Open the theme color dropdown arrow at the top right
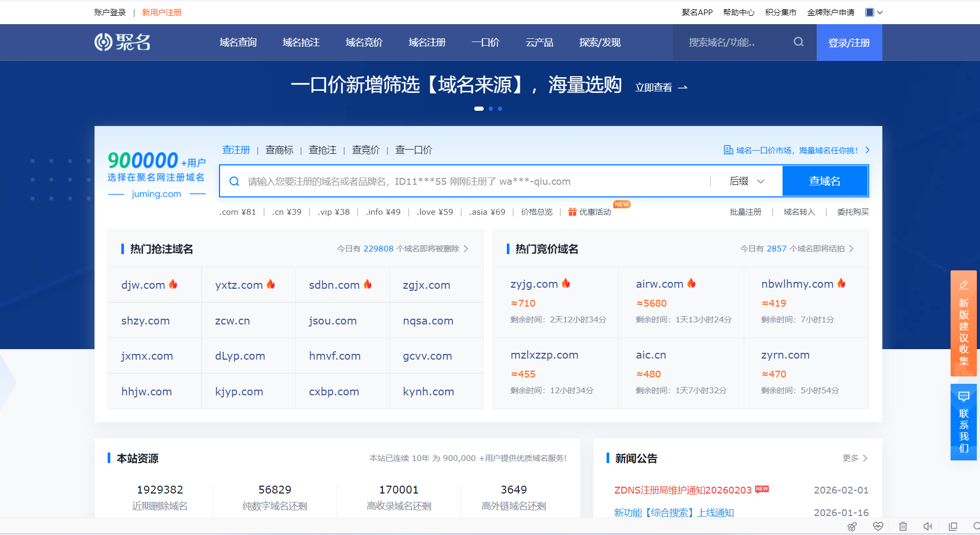Image resolution: width=980 pixels, height=535 pixels. (880, 13)
